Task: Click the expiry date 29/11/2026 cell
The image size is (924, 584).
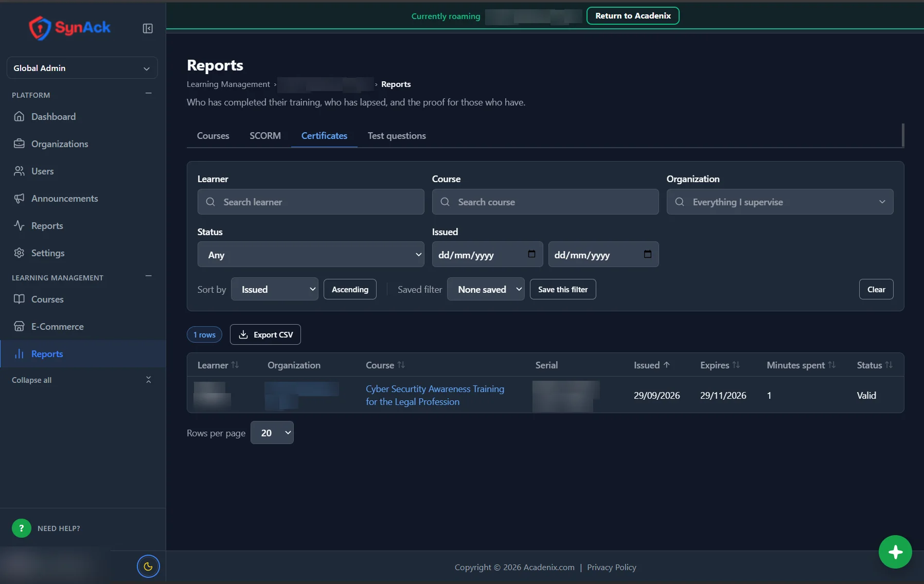Action: pos(723,395)
